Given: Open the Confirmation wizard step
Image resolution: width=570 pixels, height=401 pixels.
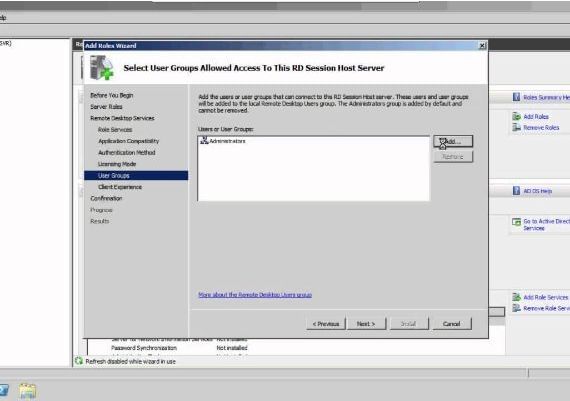Looking at the screenshot, I should [106, 199].
